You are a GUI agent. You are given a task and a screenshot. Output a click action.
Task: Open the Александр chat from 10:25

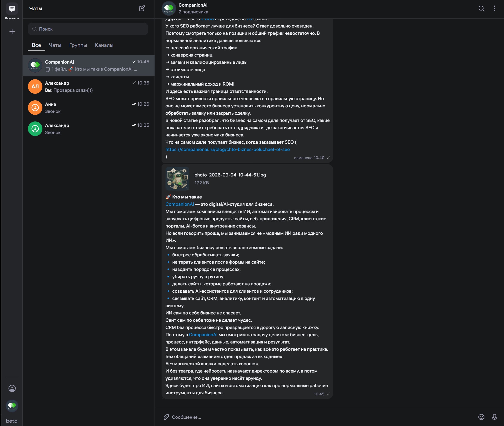tap(89, 129)
